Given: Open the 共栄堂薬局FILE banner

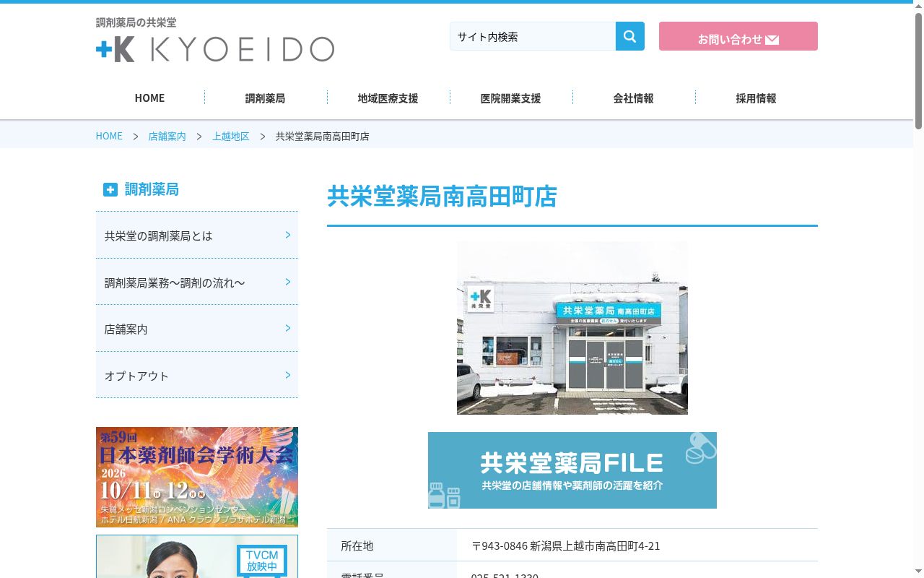Looking at the screenshot, I should 572,470.
